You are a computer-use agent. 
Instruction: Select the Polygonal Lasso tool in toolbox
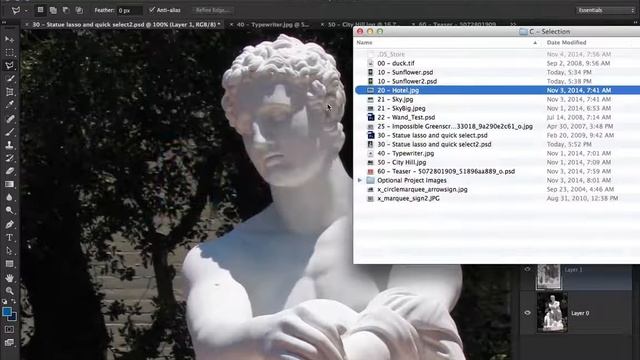point(9,66)
